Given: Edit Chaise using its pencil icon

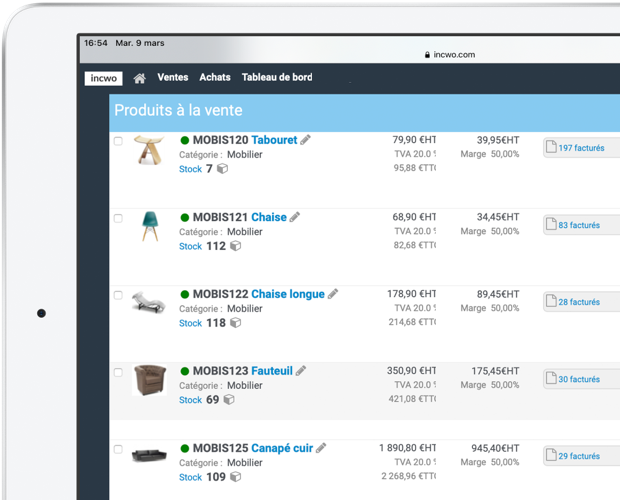Looking at the screenshot, I should tap(295, 217).
